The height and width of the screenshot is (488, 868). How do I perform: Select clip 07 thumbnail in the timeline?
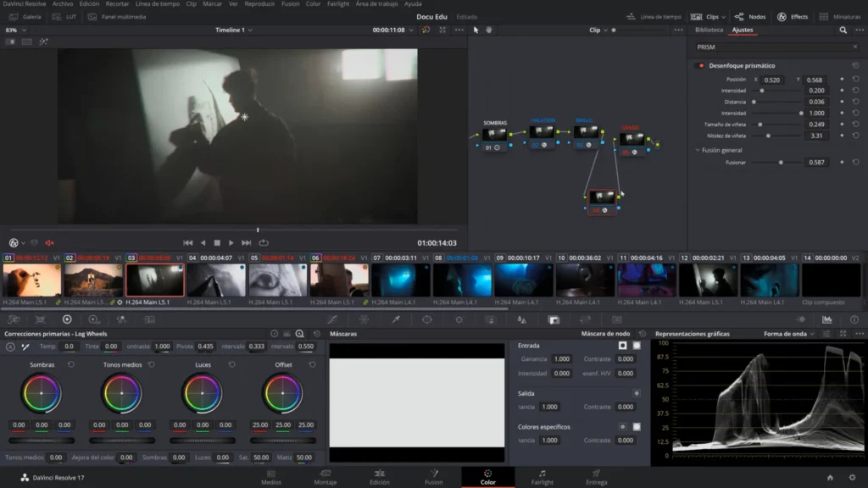click(400, 280)
